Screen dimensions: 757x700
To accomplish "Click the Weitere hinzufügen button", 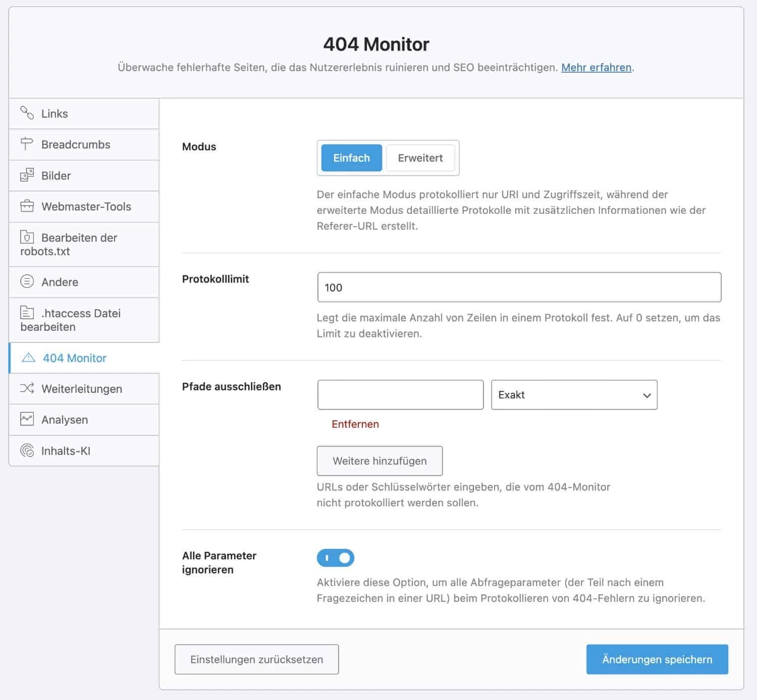I will (380, 461).
